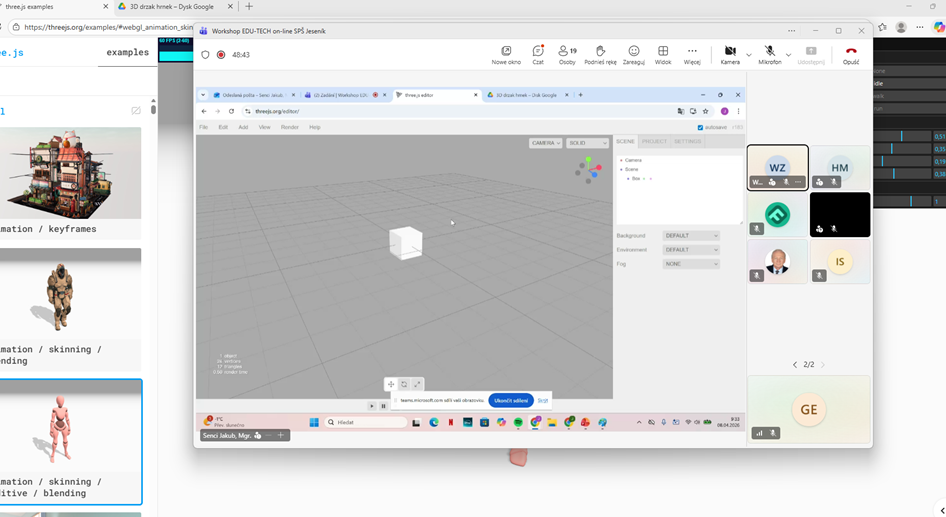Pop out meeting with Nowe okno
Screen dimensions: 946x517
(506, 54)
